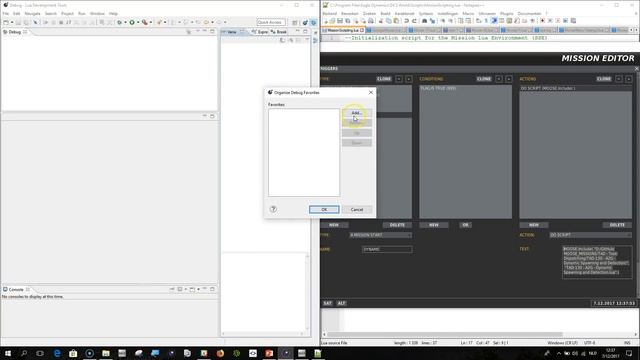Click the Paste icon in the Notepad++ toolbar
The image size is (640, 360).
coord(396,21)
